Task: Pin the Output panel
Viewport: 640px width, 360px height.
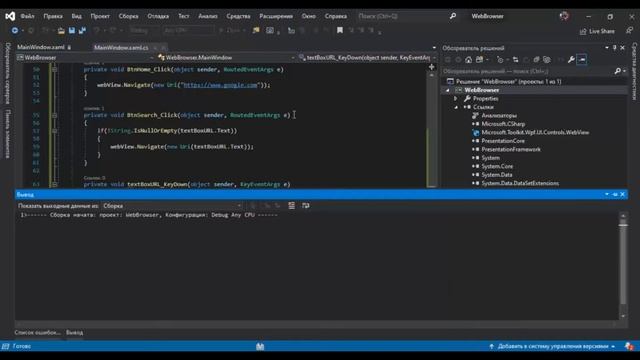Action: (x=615, y=194)
